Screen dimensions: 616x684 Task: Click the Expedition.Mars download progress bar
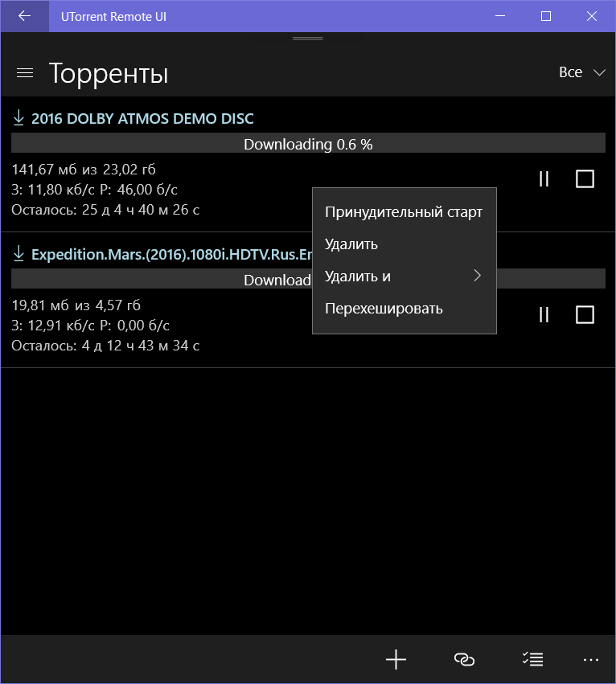[308, 280]
